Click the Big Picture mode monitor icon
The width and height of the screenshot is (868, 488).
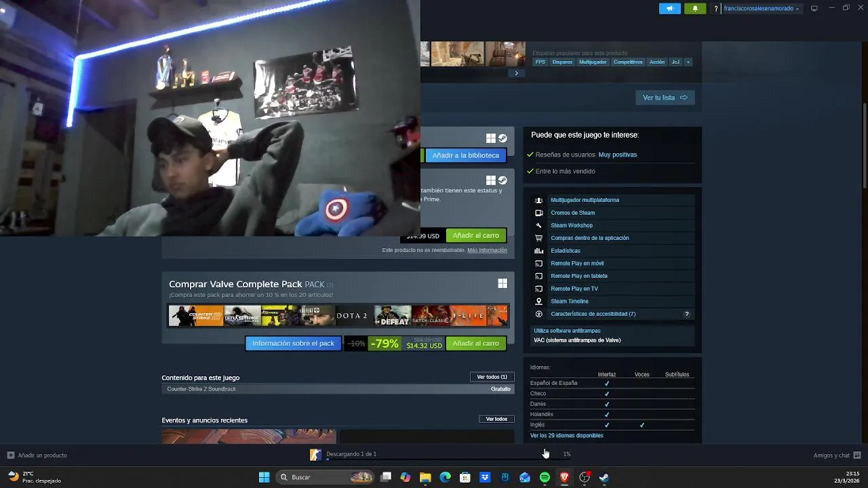pos(814,8)
